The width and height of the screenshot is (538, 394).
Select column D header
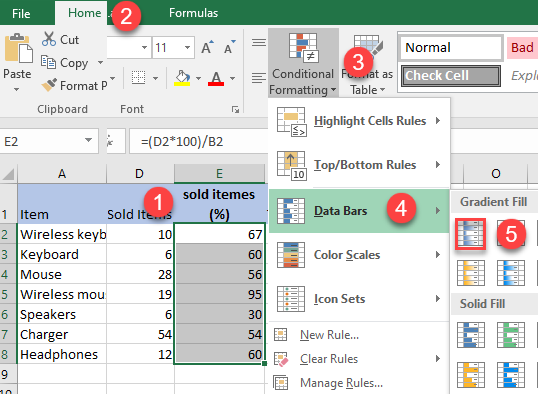pos(139,174)
